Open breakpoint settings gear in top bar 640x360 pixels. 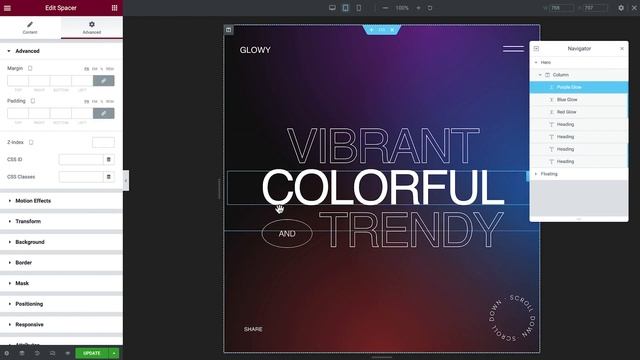click(x=621, y=8)
